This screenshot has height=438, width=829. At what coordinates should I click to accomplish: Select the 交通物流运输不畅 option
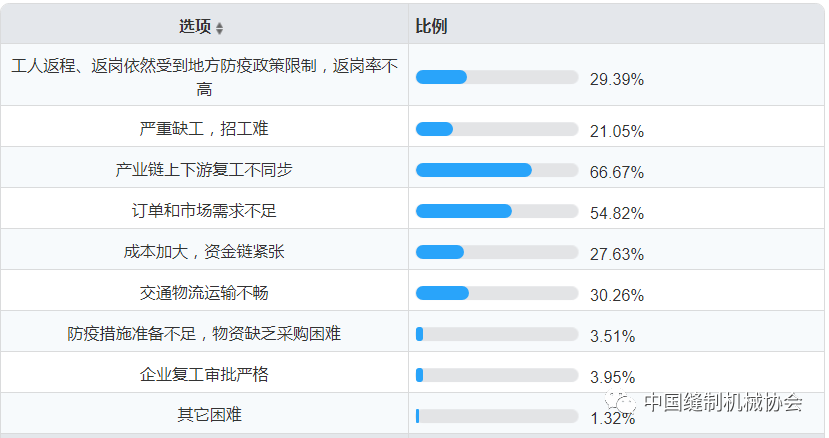(204, 293)
